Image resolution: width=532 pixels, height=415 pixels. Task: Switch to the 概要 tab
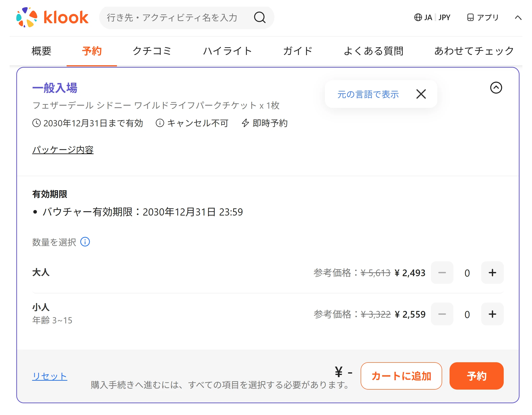point(41,51)
